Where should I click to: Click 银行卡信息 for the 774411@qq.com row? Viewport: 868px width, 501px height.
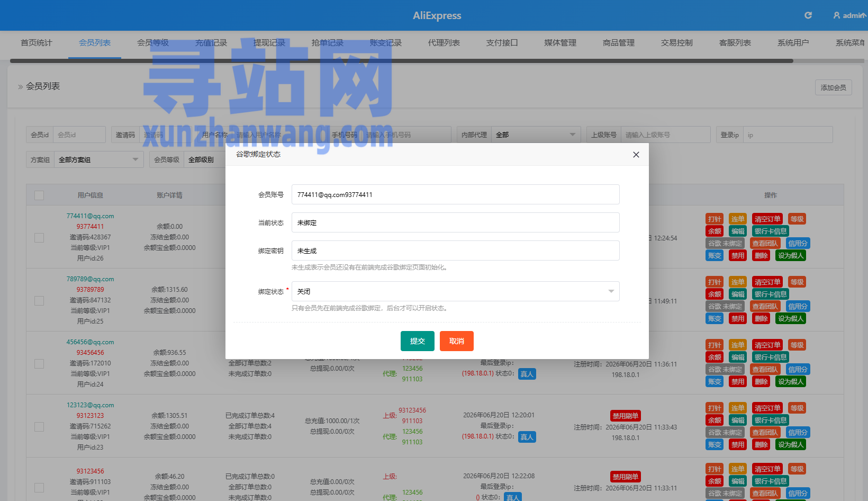[771, 231]
